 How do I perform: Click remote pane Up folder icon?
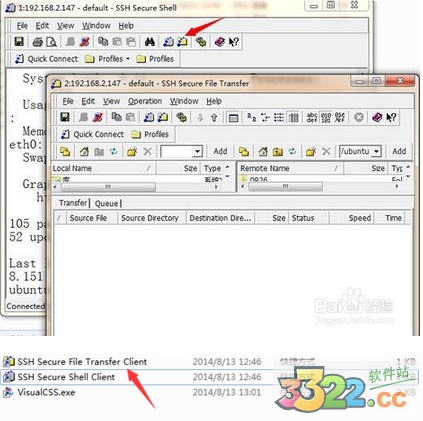(278, 152)
